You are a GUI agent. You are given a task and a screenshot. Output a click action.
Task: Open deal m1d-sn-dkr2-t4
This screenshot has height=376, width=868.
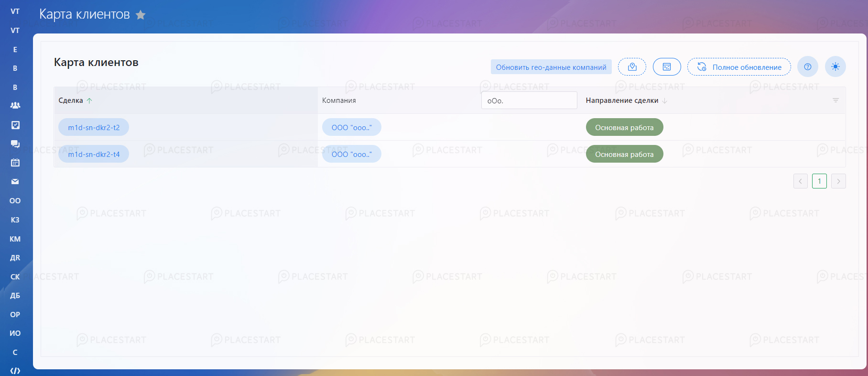pos(94,154)
